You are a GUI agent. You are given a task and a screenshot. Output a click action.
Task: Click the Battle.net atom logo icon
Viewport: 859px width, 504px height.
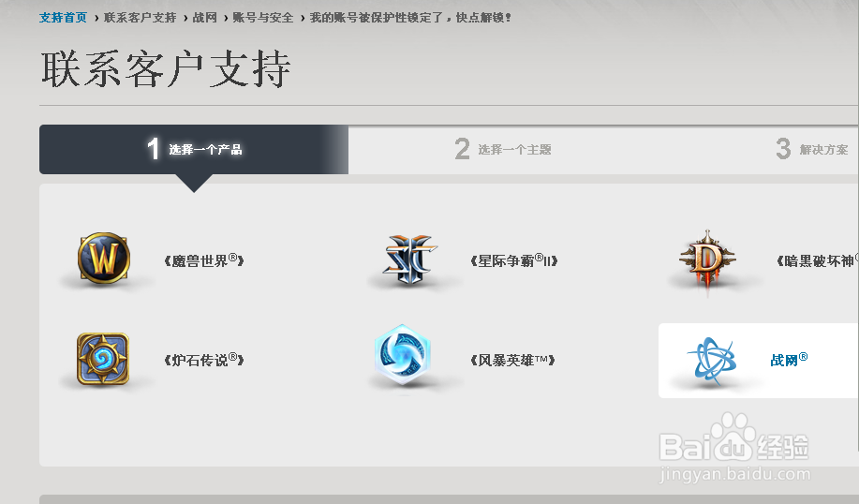point(711,360)
